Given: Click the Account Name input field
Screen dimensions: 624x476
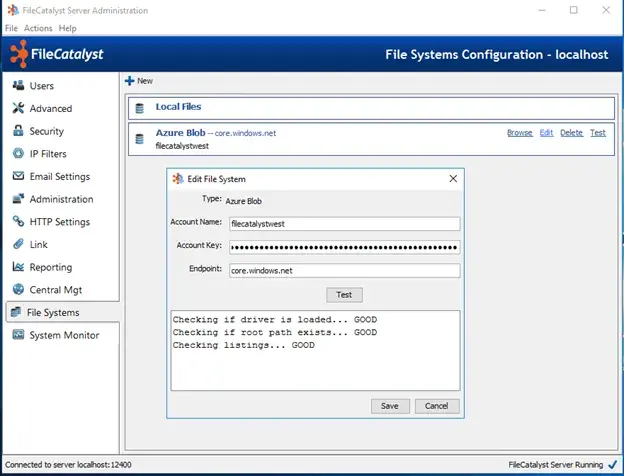Looking at the screenshot, I should coord(345,224).
